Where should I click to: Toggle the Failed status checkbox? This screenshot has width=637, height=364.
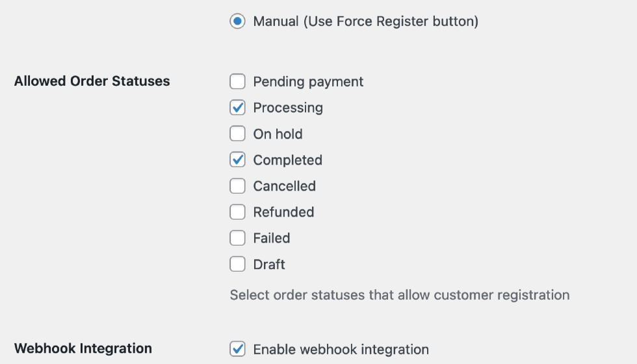[x=237, y=238]
